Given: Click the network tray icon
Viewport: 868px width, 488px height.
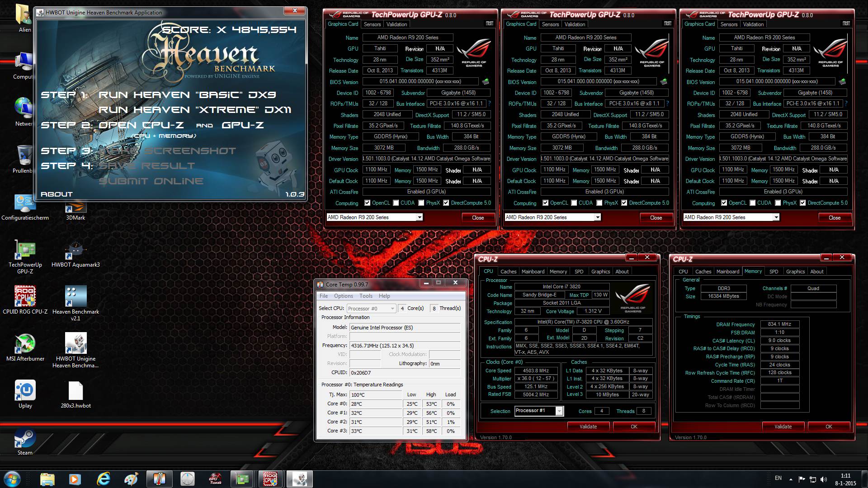Looking at the screenshot, I should click(813, 479).
